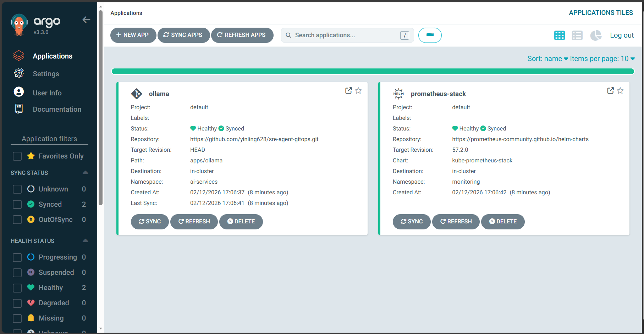Open the Items per page dropdown
This screenshot has height=334, width=644.
(x=602, y=59)
